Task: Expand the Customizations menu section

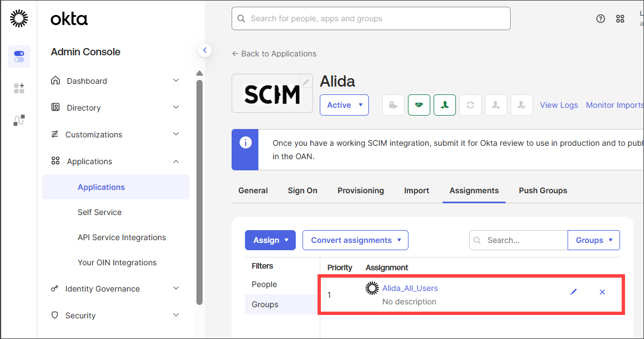Action: pyautogui.click(x=176, y=134)
